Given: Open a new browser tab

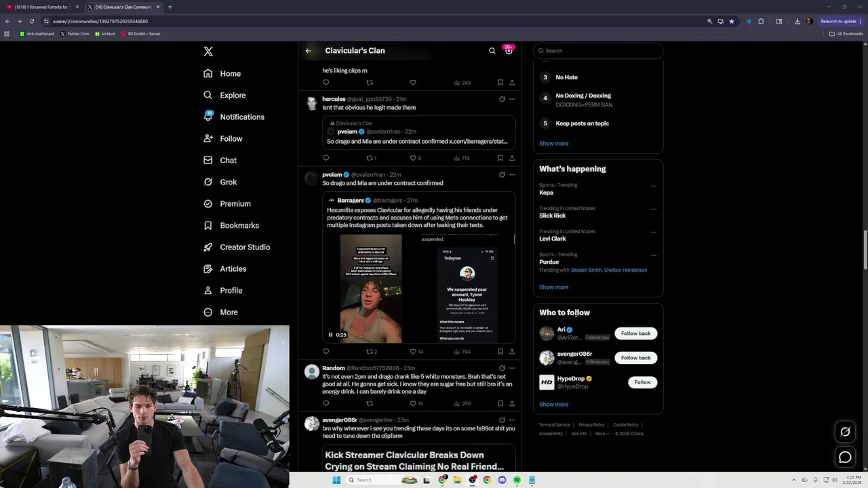Looking at the screenshot, I should (x=170, y=7).
